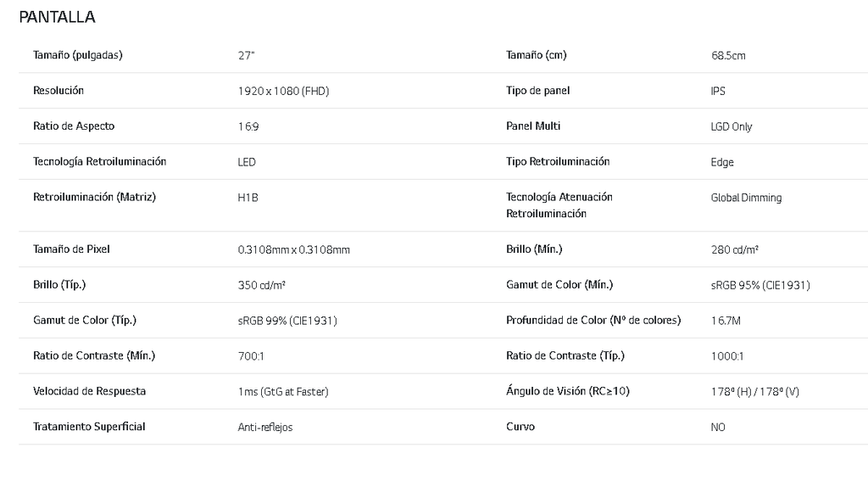Click the 'Resolución' spec label

[58, 91]
